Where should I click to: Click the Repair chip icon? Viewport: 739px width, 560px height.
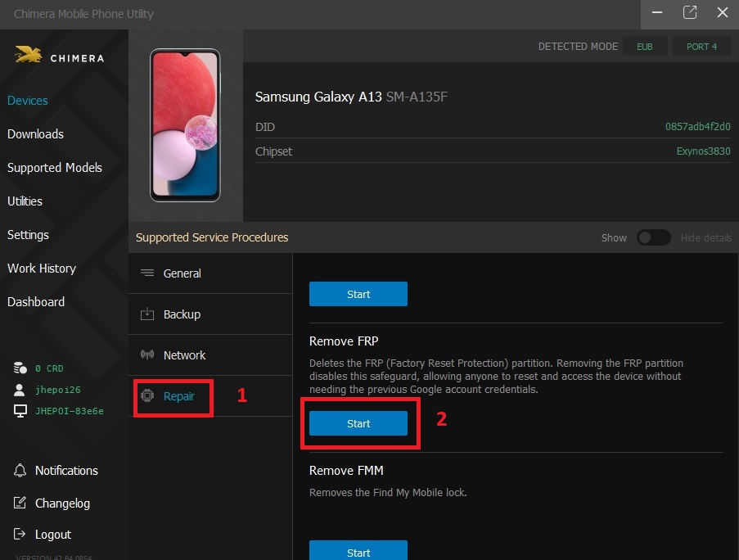147,396
